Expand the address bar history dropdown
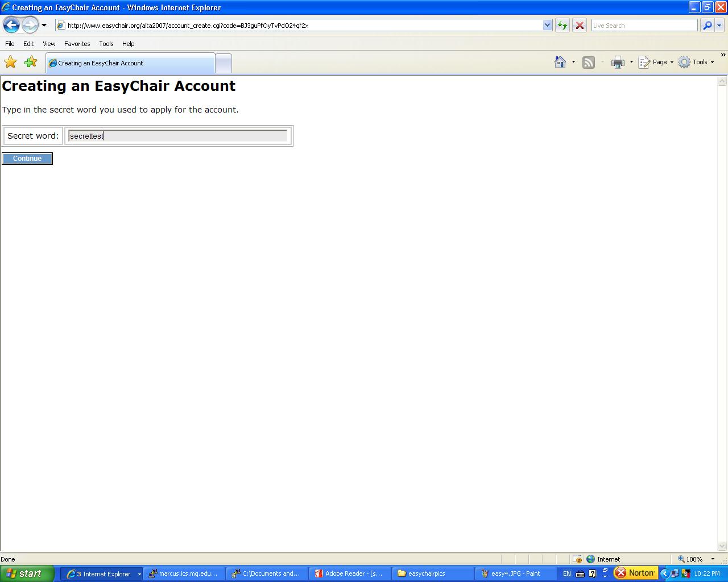The width and height of the screenshot is (728, 582). coord(547,26)
